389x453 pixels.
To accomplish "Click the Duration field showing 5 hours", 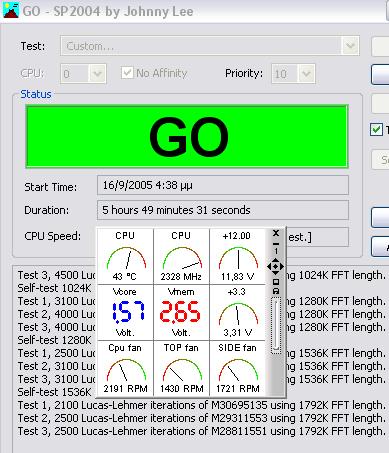I will pos(223,210).
